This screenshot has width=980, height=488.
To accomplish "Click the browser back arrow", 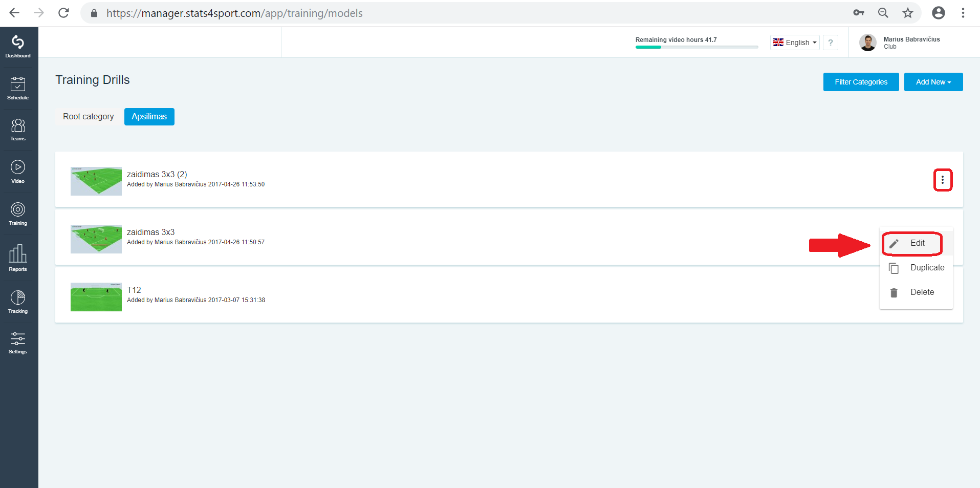I will click(x=14, y=13).
